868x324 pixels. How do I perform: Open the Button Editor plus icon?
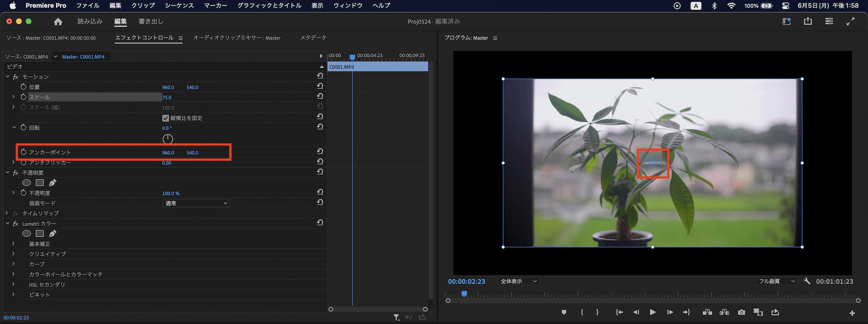tap(852, 313)
